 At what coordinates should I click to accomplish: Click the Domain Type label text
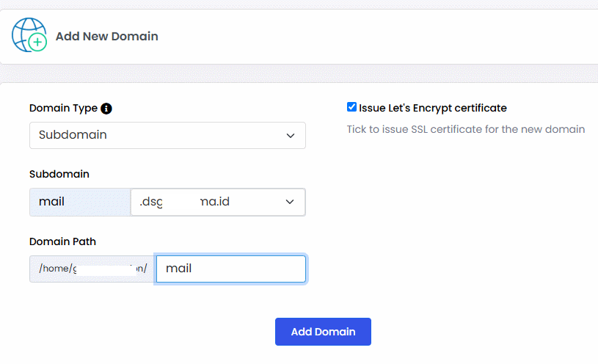63,109
